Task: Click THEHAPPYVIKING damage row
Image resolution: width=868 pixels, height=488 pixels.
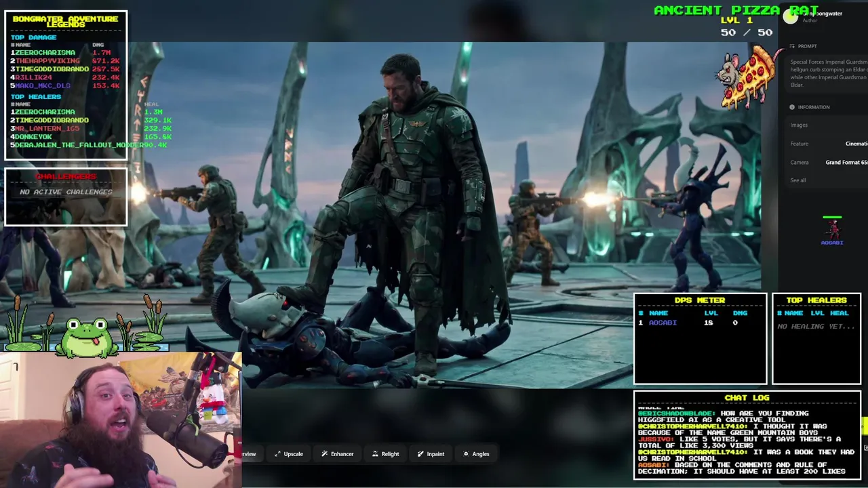Action: coord(66,61)
